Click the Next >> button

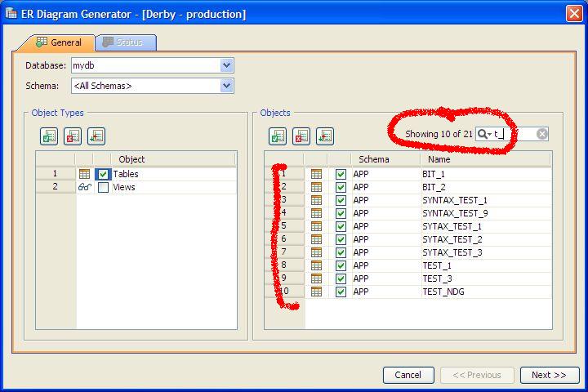pos(550,375)
